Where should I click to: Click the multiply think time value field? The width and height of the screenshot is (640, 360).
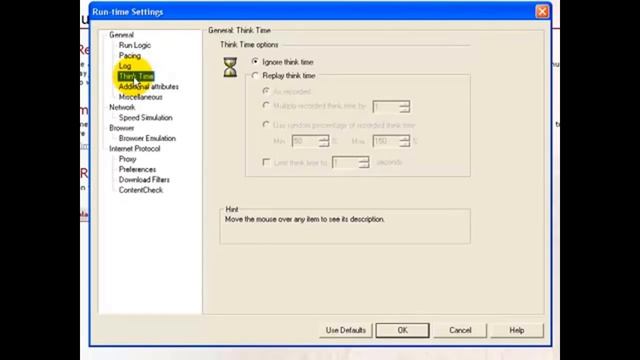pos(386,107)
